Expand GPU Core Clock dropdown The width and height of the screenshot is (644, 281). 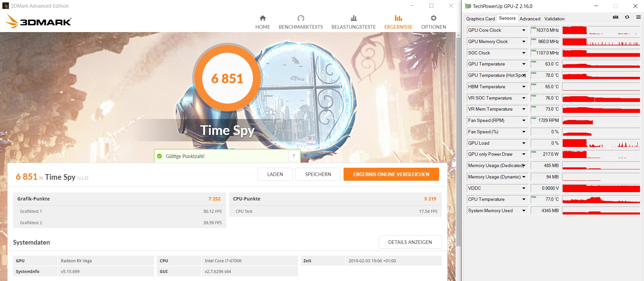[524, 30]
